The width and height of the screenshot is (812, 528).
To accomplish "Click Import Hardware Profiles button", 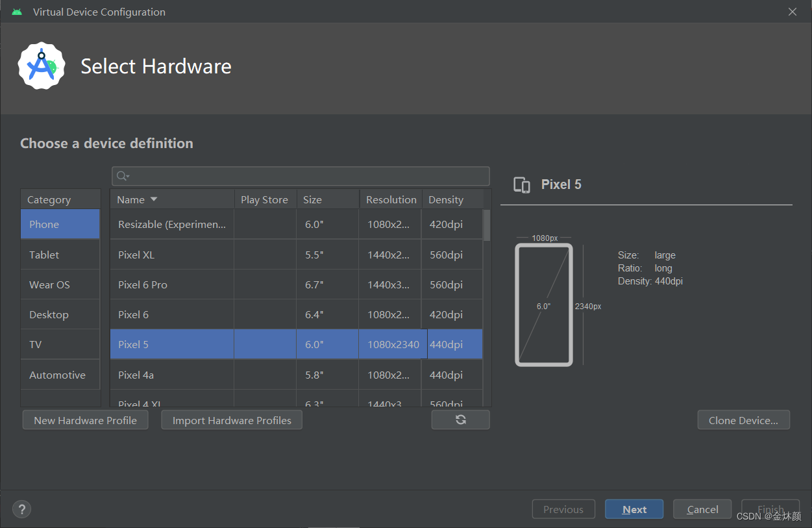I will point(232,420).
